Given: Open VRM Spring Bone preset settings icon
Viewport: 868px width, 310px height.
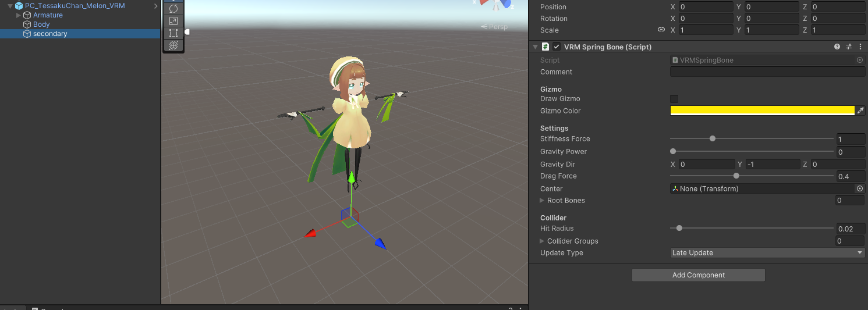Looking at the screenshot, I should pyautogui.click(x=849, y=47).
